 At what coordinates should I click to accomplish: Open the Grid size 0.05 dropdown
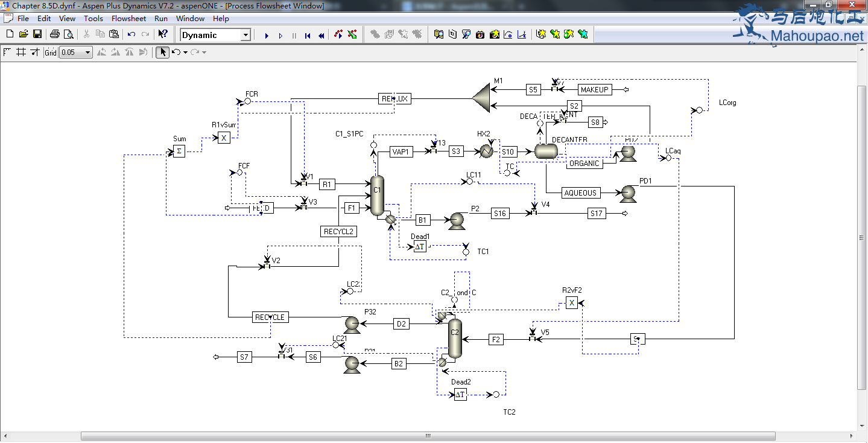pyautogui.click(x=88, y=53)
